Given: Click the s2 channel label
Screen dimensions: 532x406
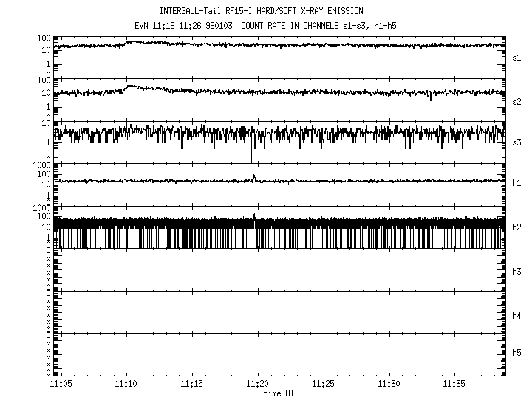Looking at the screenshot, I should coord(516,100).
